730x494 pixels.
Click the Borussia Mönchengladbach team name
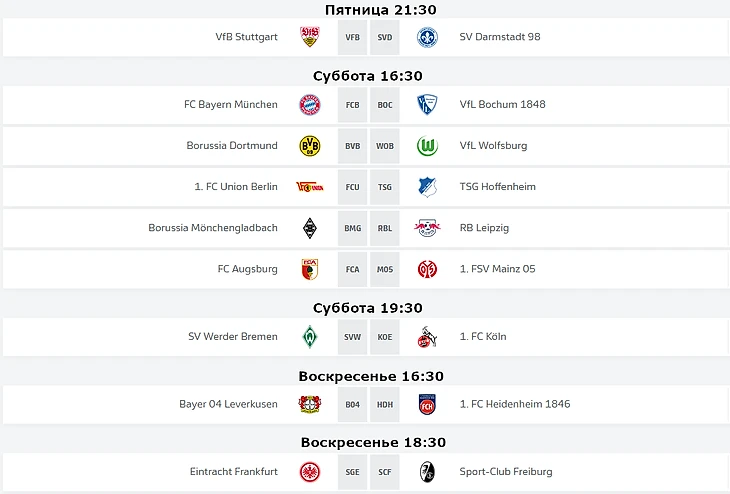(x=213, y=228)
